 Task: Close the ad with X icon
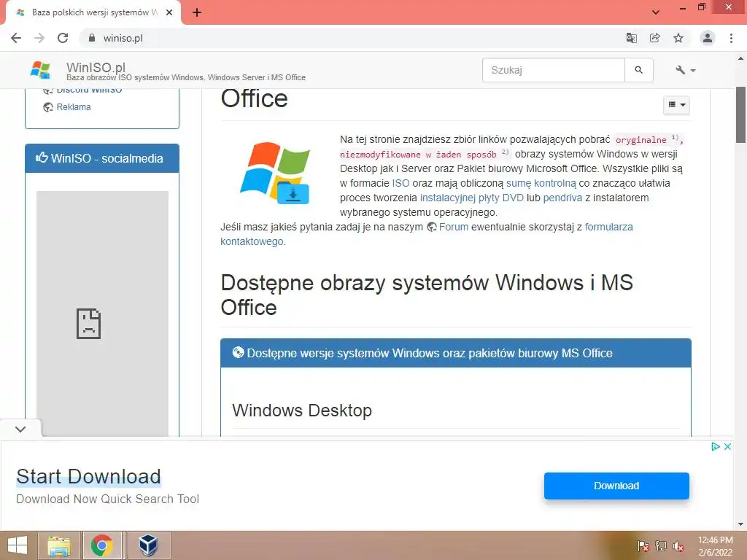point(727,447)
